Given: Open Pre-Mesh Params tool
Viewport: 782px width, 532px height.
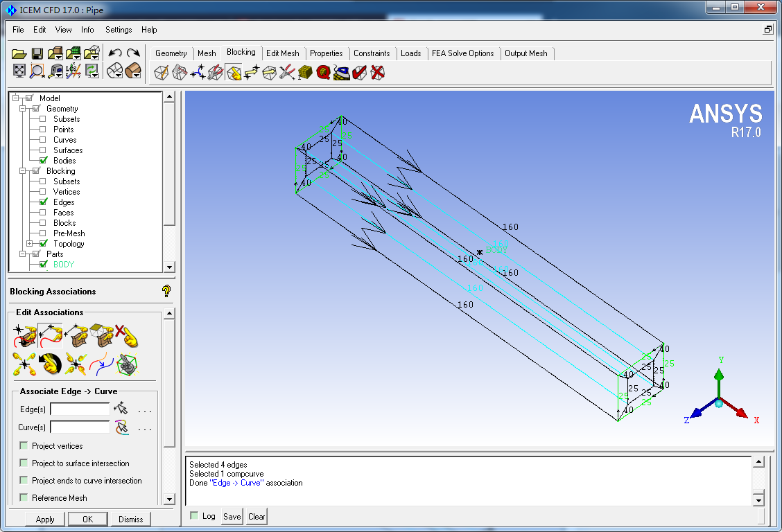Looking at the screenshot, I should tap(305, 73).
